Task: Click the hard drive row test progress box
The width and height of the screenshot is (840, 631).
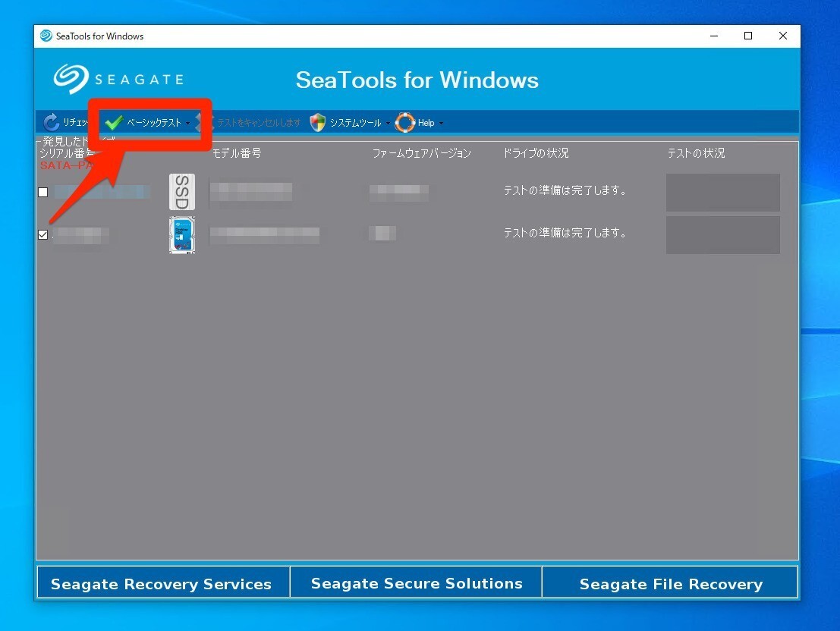Action: [722, 234]
